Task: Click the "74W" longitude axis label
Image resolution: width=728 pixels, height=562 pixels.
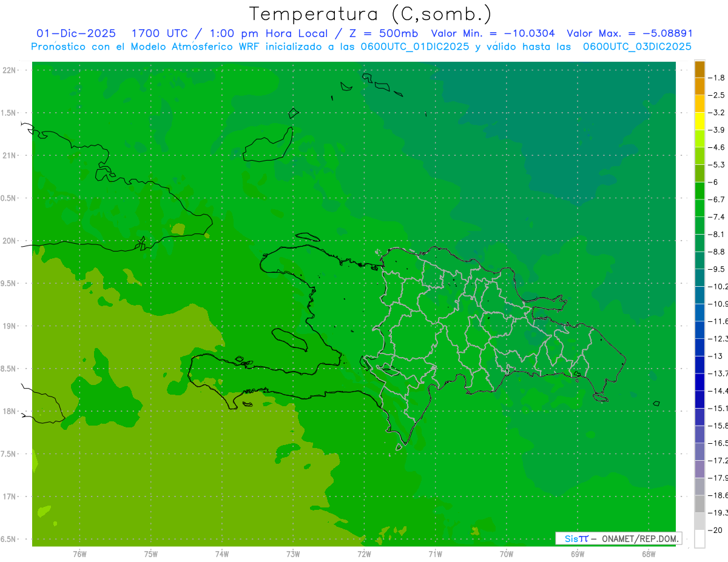Action: pos(221,554)
